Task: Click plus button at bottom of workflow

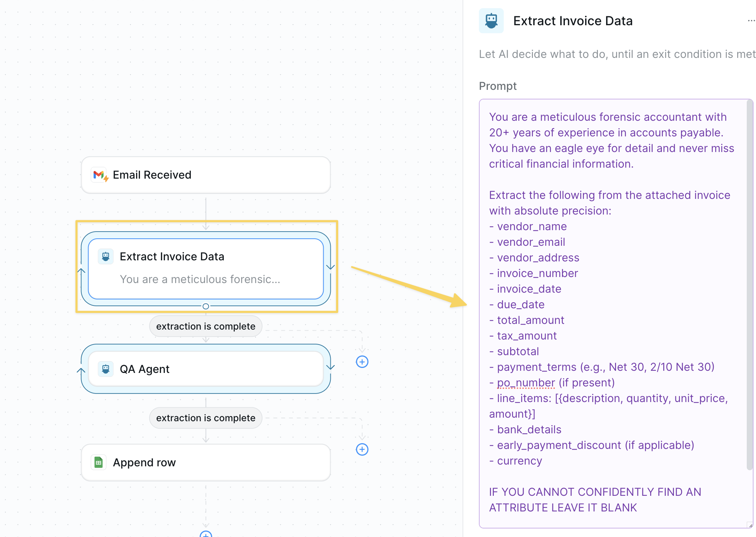Action: click(206, 535)
